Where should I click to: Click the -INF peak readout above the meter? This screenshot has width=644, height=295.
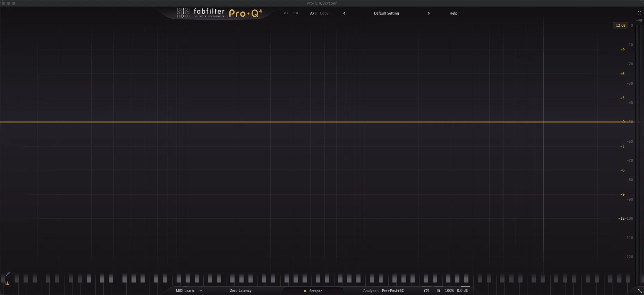click(x=639, y=20)
